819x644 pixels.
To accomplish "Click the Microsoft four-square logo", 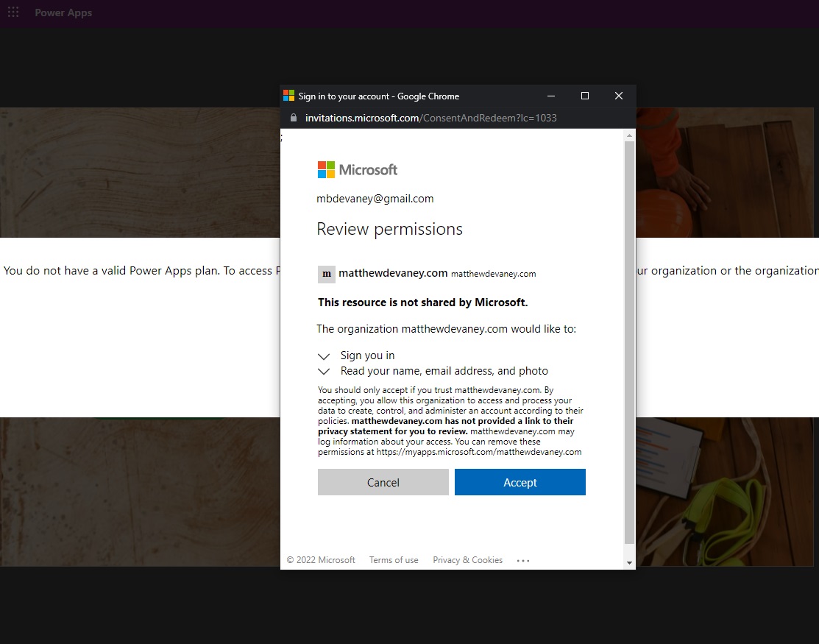I will [325, 169].
